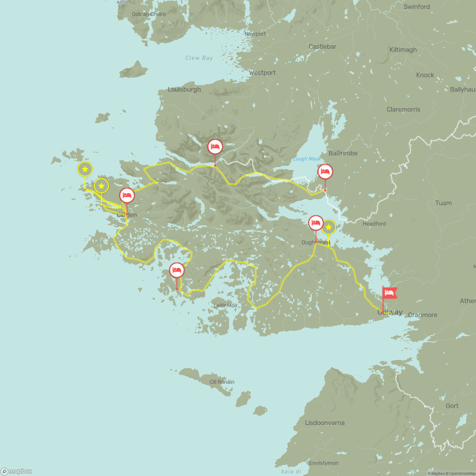476x476 pixels.
Task: Open the southern bed marker above Leitir Móir
Action: [x=177, y=270]
